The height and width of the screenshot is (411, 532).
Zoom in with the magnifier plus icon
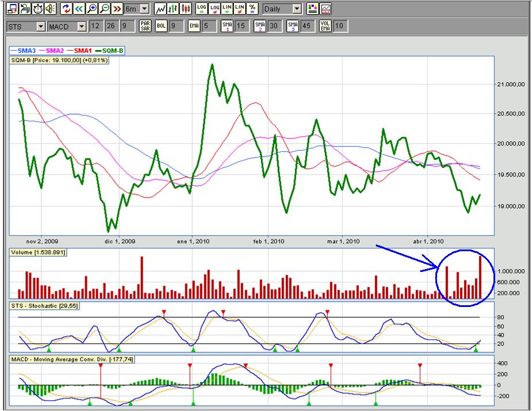pos(91,9)
